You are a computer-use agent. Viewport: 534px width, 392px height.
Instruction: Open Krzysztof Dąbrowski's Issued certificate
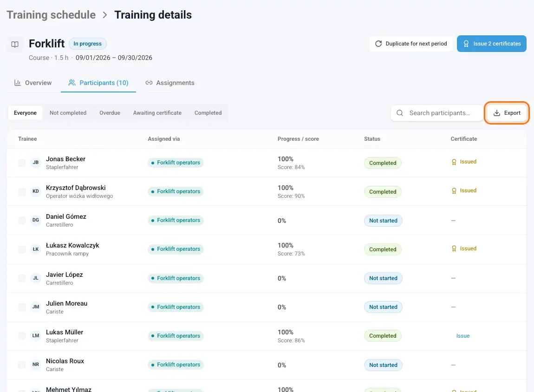(464, 191)
